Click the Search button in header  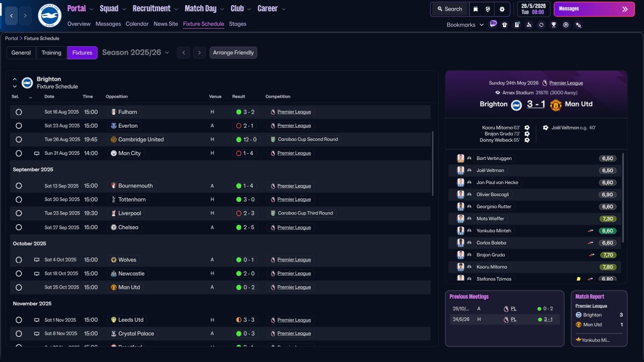(x=450, y=9)
